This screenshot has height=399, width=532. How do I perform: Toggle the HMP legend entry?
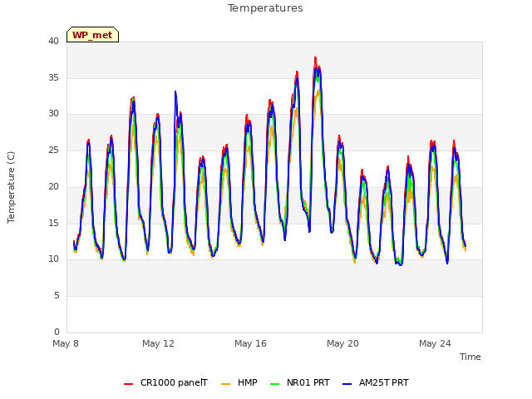239,382
